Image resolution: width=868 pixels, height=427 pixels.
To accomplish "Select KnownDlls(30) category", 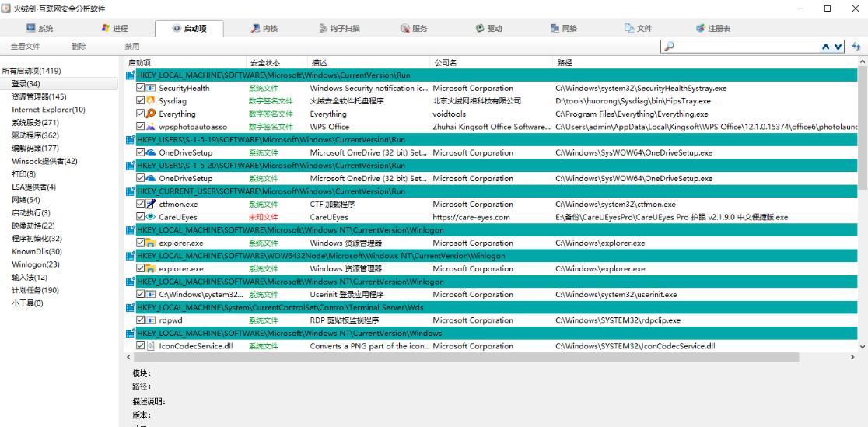I will 37,251.
